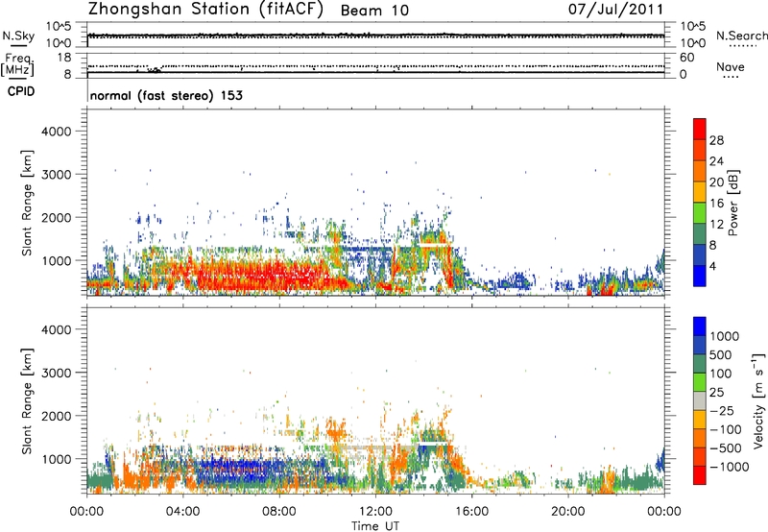Click the "2000" tick on the power panel
Image resolution: width=768 pixels, height=532 pixels.
(56, 217)
